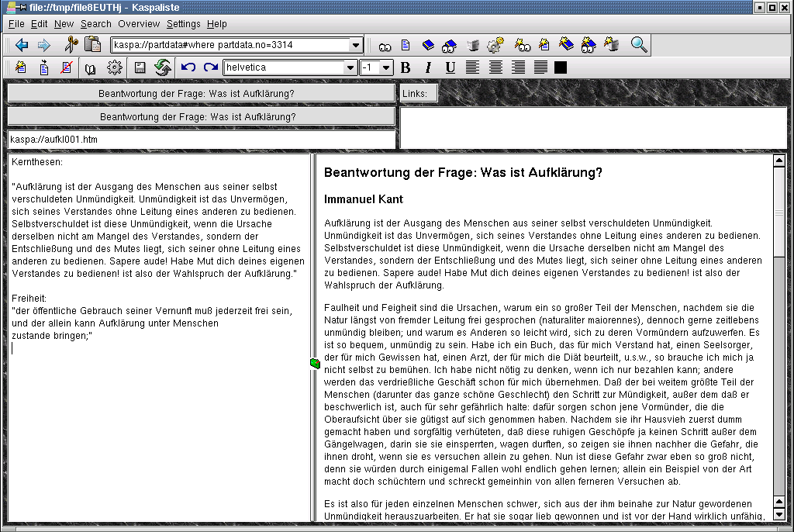
Task: Click the document vertical scrollbar thumb
Action: pyautogui.click(x=778, y=212)
